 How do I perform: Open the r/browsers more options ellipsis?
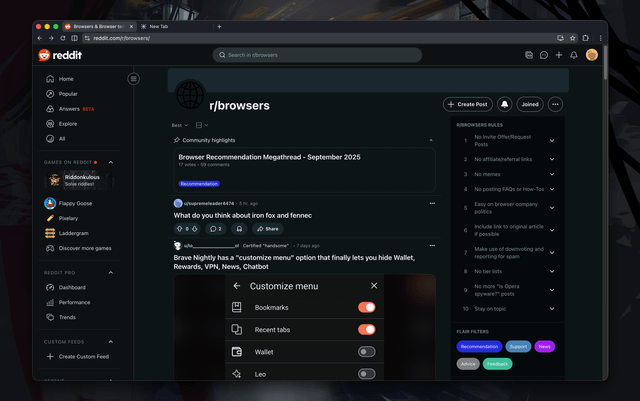point(555,104)
